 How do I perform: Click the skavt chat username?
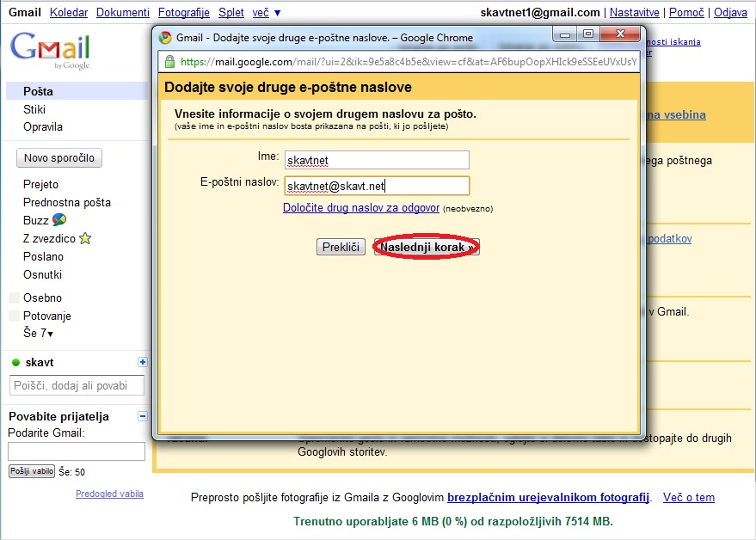[40, 363]
